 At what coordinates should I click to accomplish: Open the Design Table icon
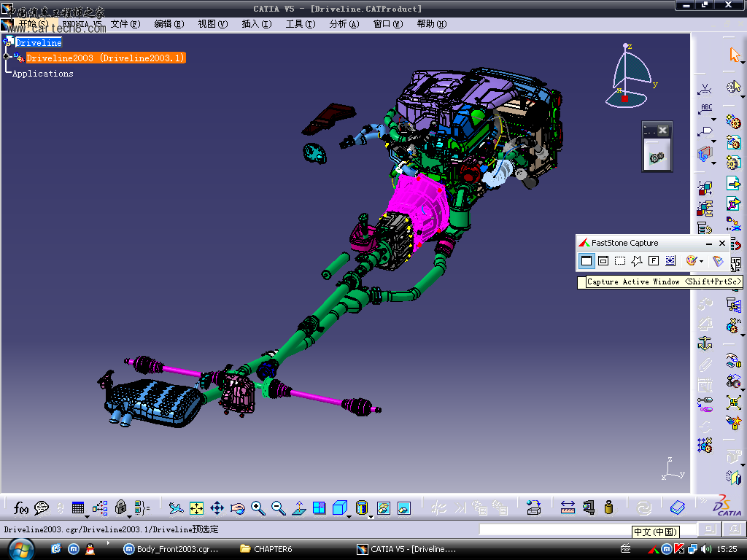[x=77, y=508]
